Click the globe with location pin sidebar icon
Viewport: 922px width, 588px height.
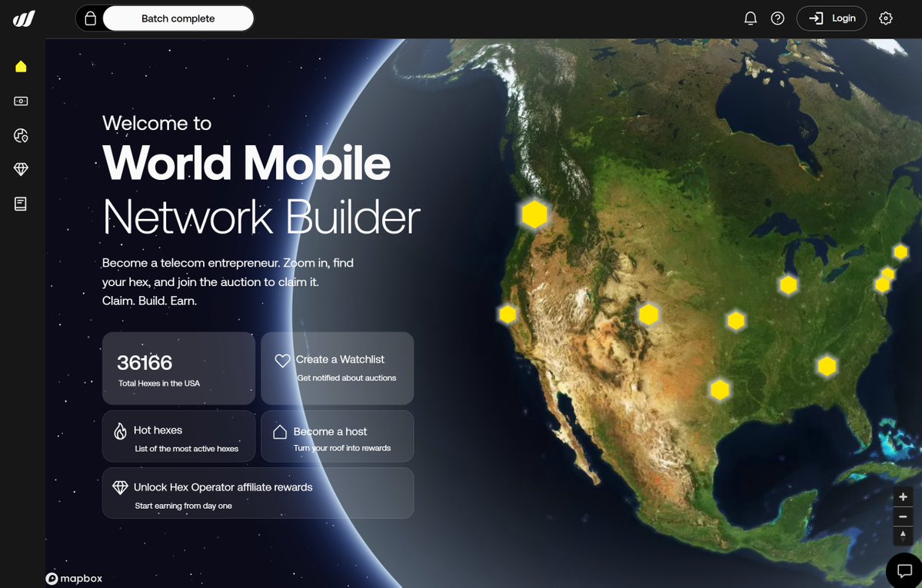20,135
